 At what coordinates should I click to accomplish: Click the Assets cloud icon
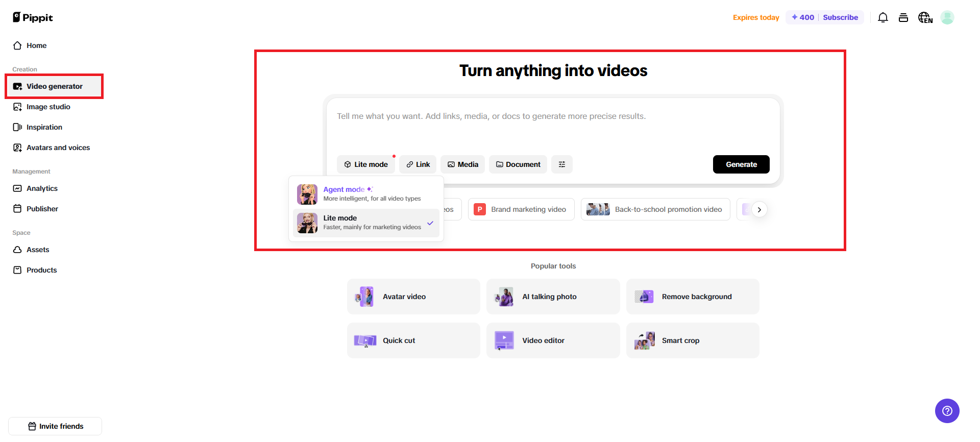(17, 250)
